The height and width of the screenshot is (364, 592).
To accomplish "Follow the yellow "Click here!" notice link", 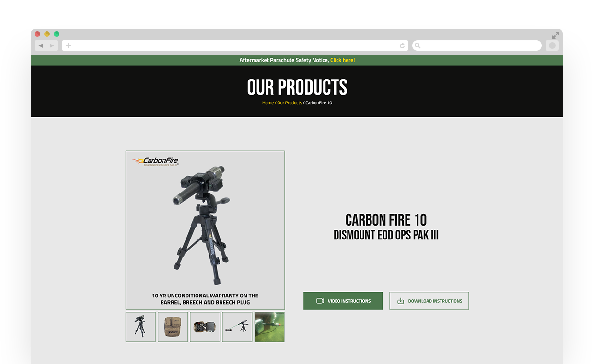I will [x=342, y=60].
